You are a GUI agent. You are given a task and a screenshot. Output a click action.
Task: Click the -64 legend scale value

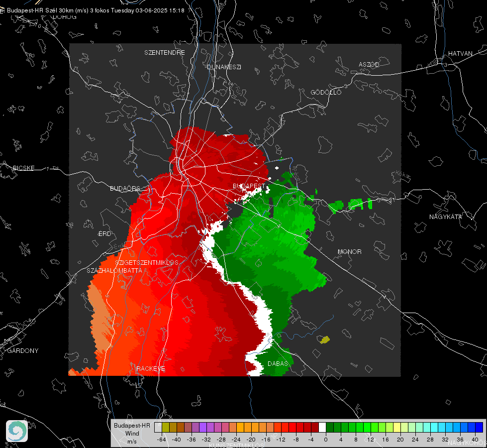coord(161,440)
